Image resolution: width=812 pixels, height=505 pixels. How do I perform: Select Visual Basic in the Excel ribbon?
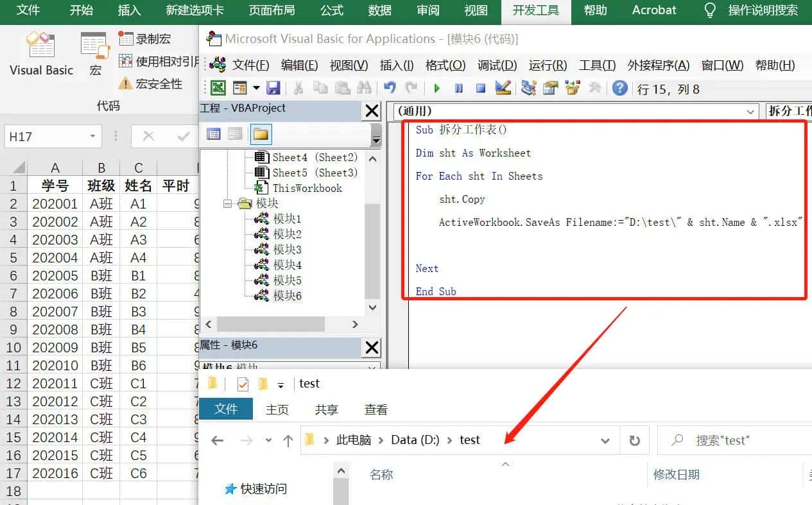(x=40, y=55)
